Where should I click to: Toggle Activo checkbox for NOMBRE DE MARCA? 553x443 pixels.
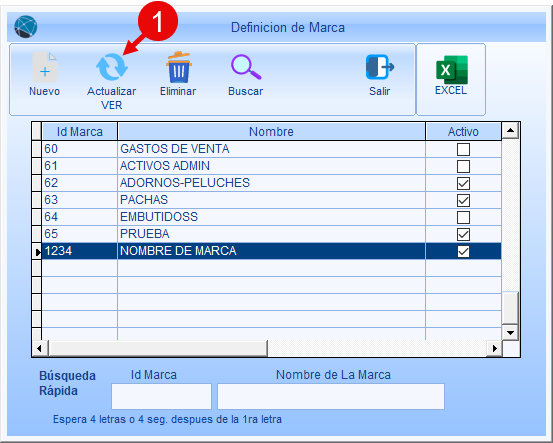click(x=463, y=251)
